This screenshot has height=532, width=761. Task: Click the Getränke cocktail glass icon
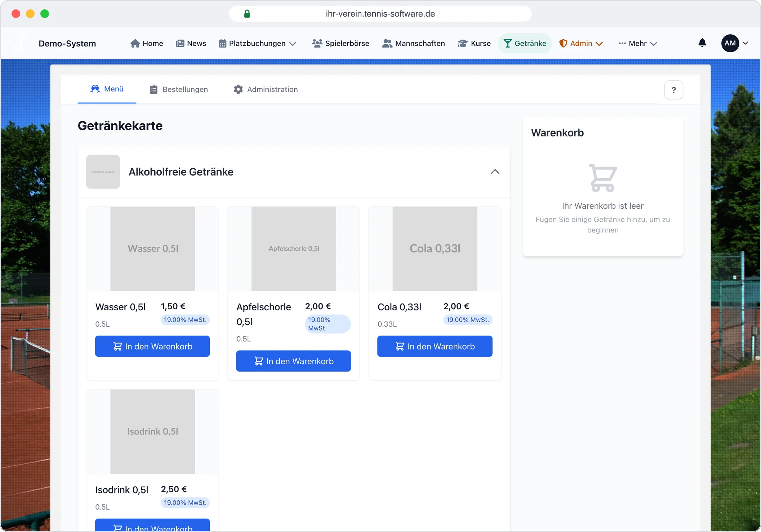pos(507,44)
